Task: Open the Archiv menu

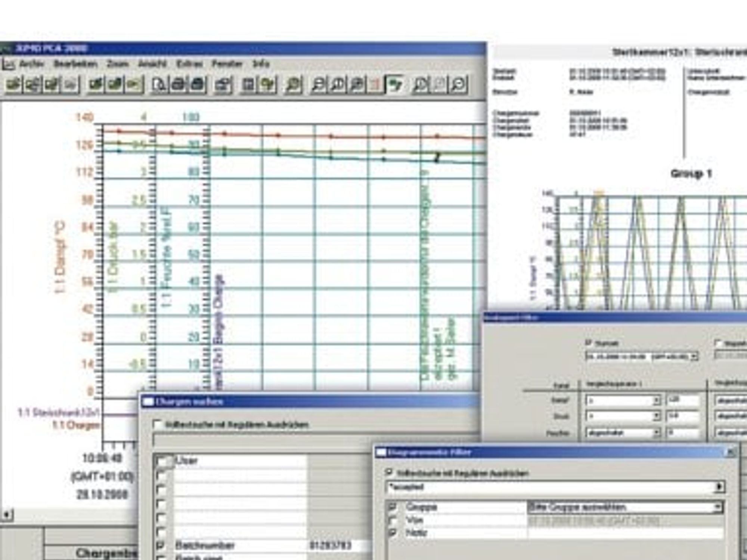Action: (31, 64)
